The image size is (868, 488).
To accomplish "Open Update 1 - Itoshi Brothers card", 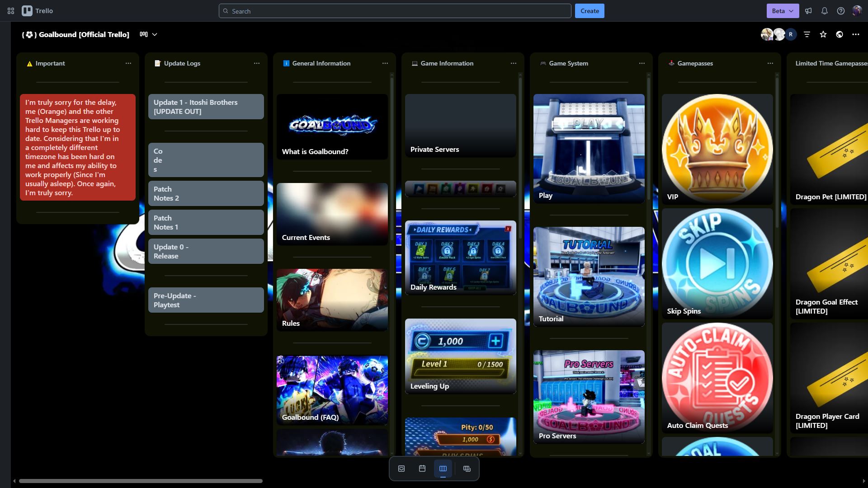I will pos(206,107).
